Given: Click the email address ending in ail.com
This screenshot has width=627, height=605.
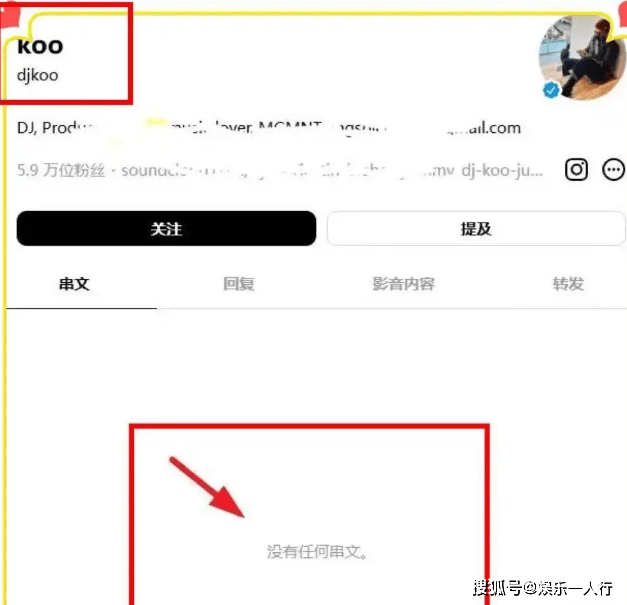Looking at the screenshot, I should (x=483, y=128).
